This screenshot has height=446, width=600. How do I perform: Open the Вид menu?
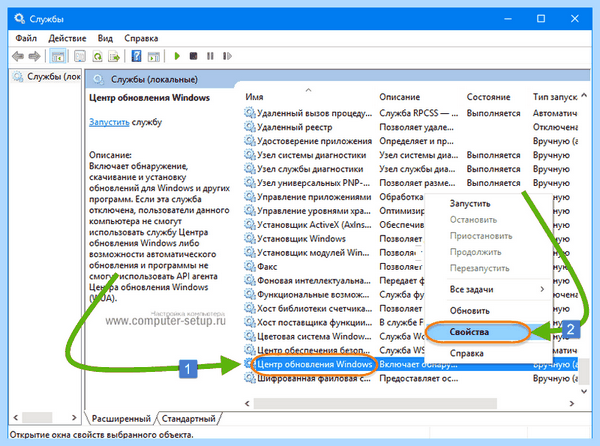105,38
